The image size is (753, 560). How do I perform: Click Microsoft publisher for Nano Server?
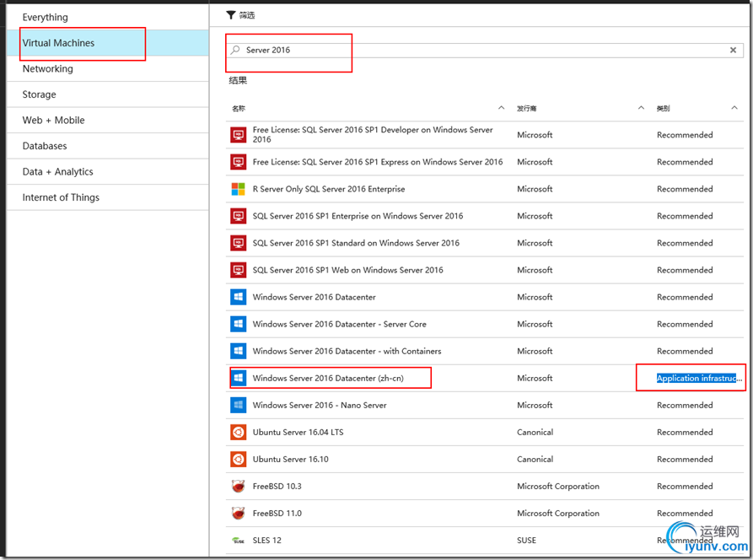point(535,405)
